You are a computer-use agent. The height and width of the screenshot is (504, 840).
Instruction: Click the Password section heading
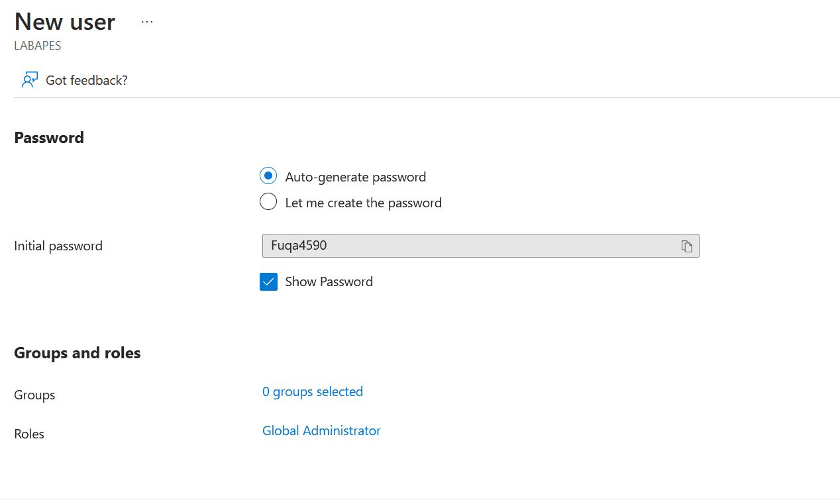(x=49, y=138)
